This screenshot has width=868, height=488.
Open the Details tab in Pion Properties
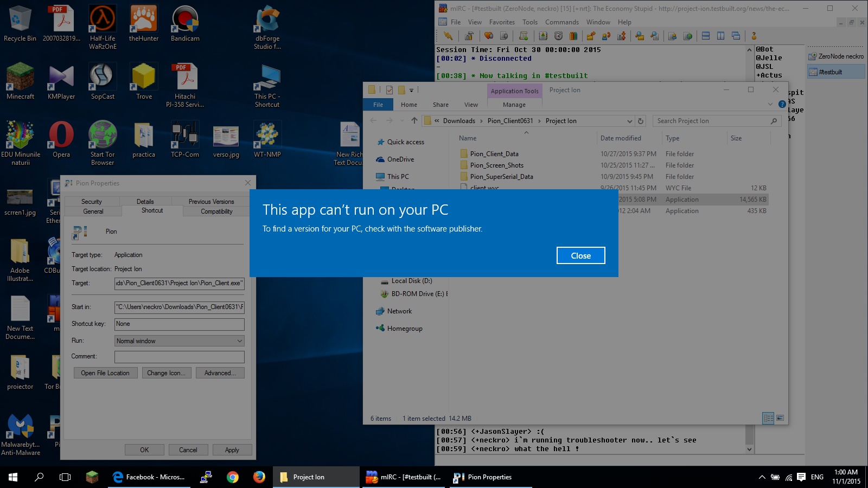click(x=145, y=202)
